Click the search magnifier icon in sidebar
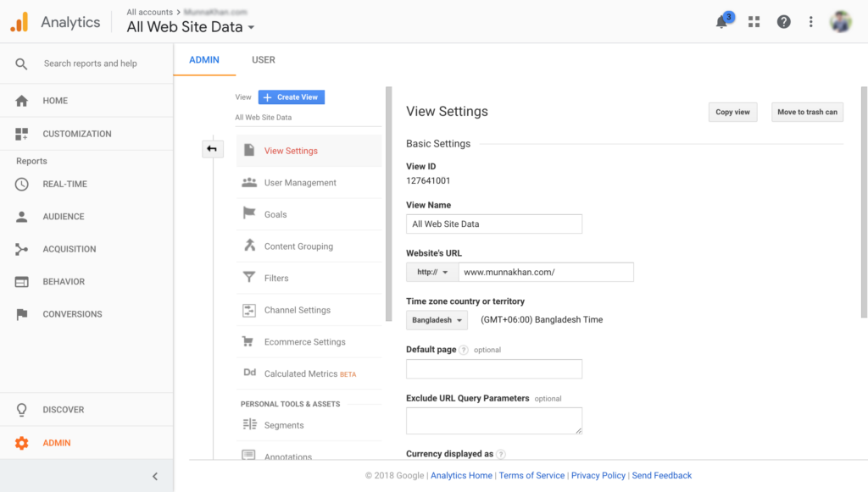868x492 pixels. click(22, 64)
